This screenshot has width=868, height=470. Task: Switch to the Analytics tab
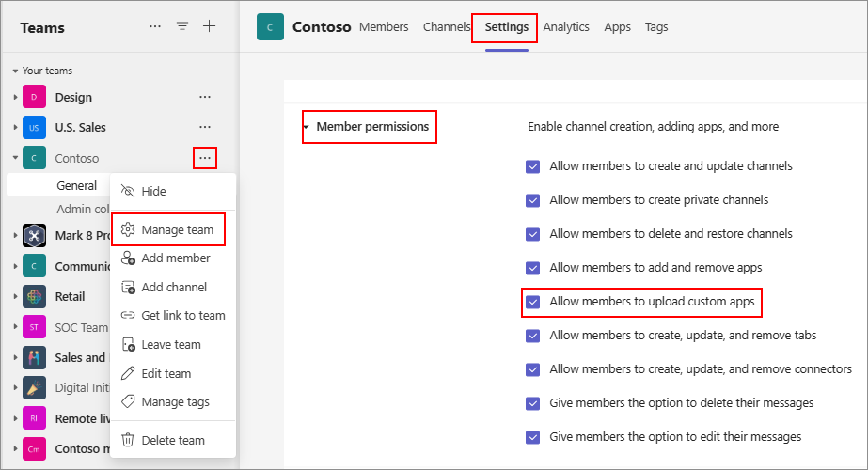tap(566, 27)
